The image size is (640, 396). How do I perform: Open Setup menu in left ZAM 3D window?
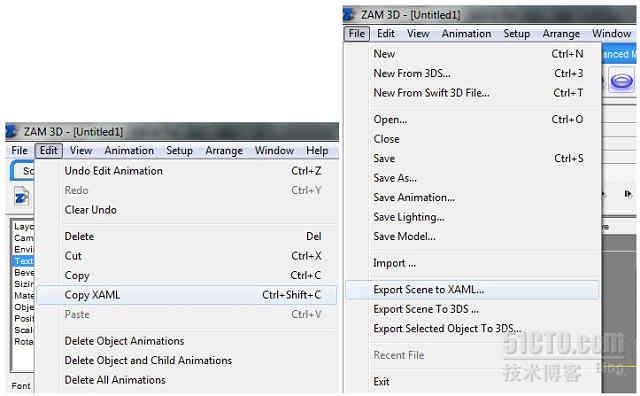(x=179, y=151)
